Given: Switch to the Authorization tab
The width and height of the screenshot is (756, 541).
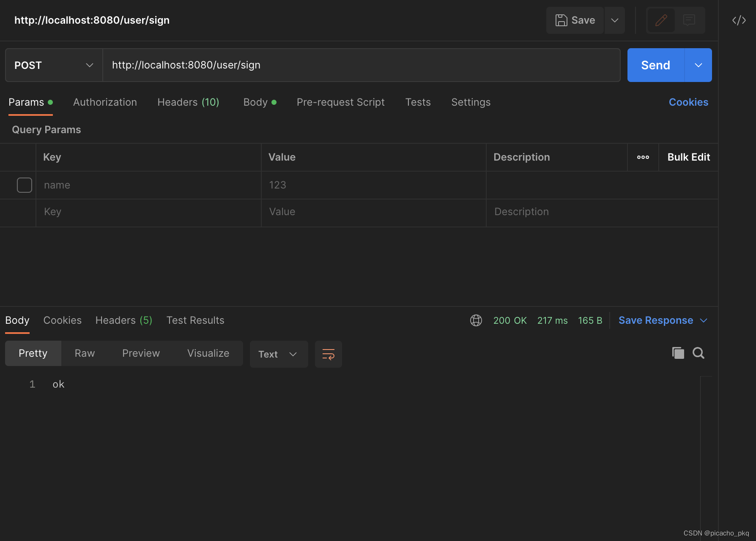Looking at the screenshot, I should point(105,102).
